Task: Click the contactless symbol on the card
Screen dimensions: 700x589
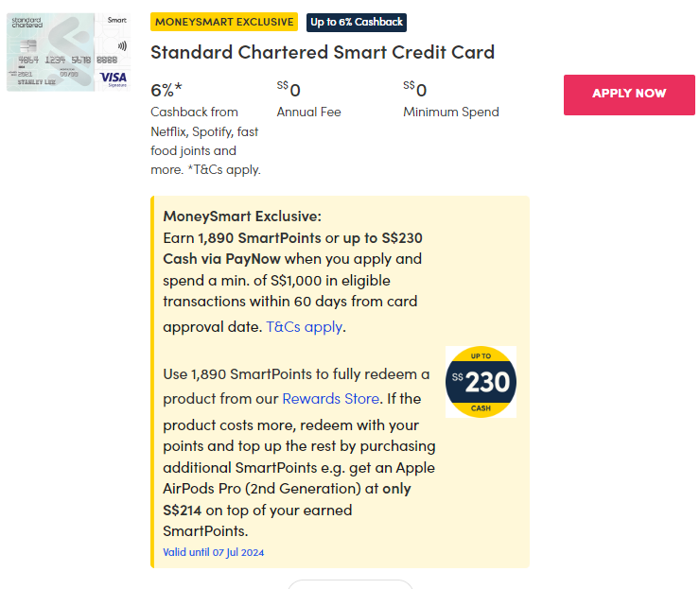Action: click(122, 45)
